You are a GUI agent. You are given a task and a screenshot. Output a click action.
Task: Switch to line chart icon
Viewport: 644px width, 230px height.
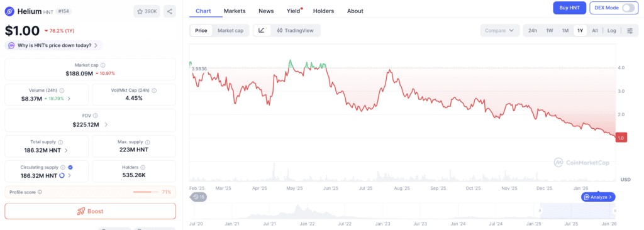click(262, 30)
